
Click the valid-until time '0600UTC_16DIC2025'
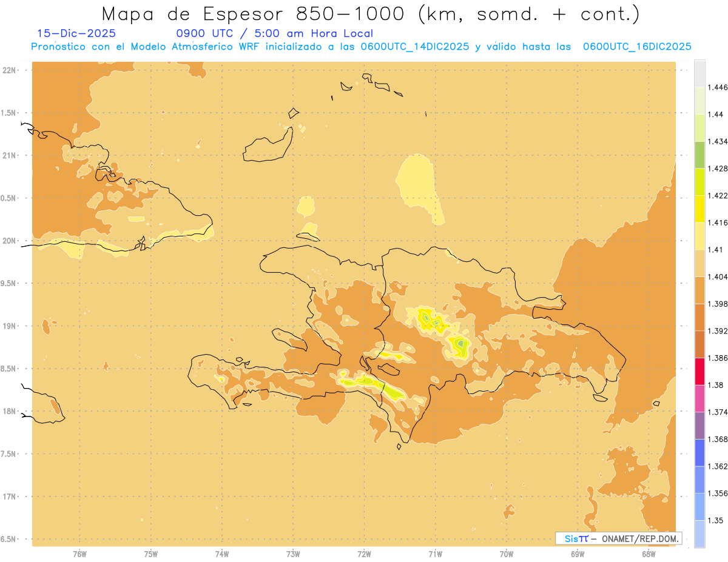[x=637, y=47]
